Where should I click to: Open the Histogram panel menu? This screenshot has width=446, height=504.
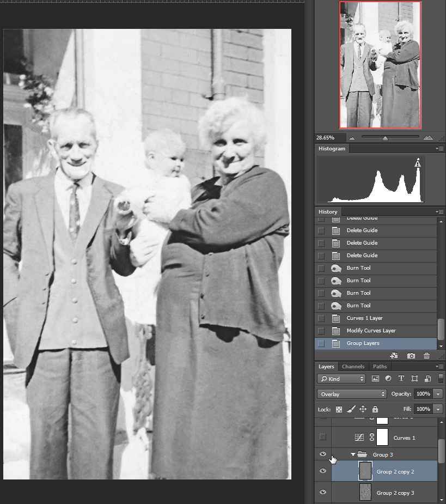pos(439,149)
